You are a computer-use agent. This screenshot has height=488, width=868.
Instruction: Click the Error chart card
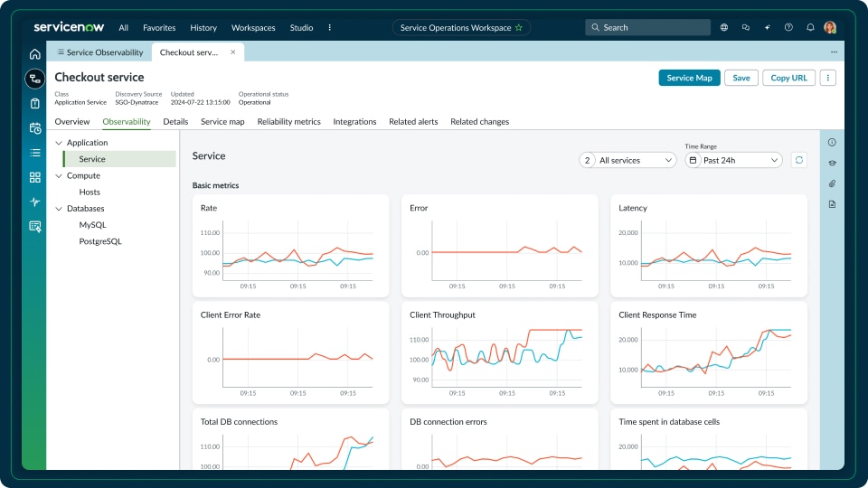(500, 246)
